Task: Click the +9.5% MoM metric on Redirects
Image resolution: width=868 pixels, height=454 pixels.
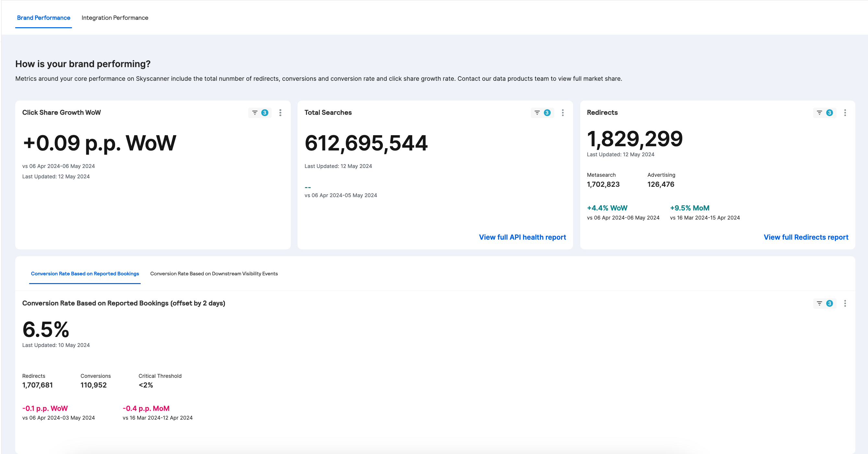Action: tap(689, 208)
